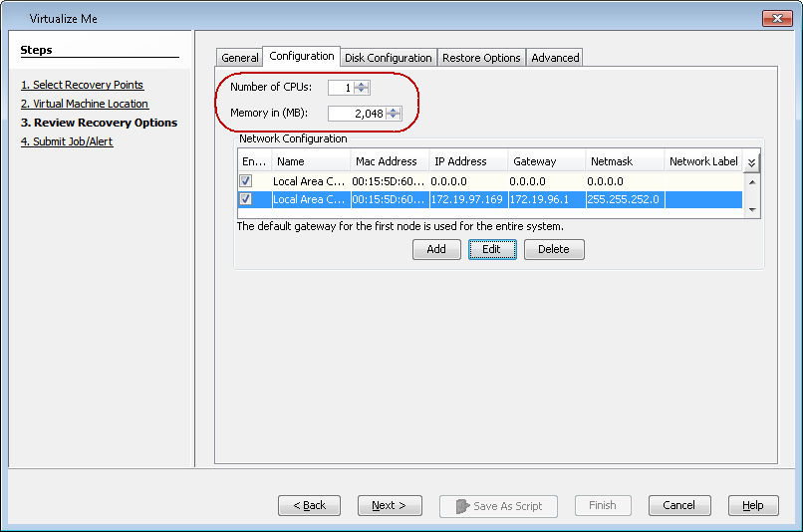803x532 pixels.
Task: Click netmask cell 255.255.252.0
Action: click(626, 199)
